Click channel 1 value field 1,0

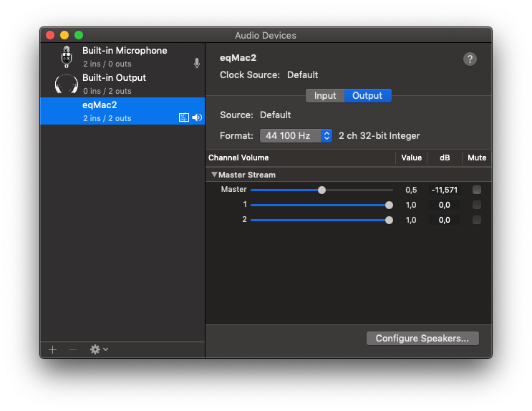point(411,205)
